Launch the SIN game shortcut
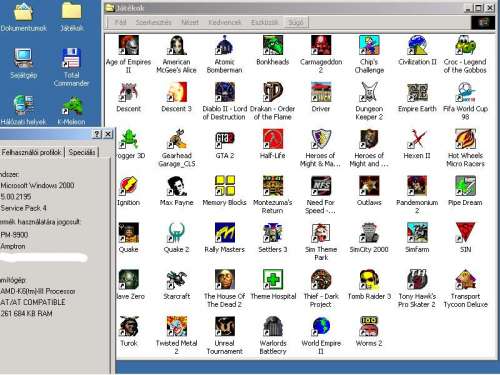Screen dimensions: 500x375 [x=465, y=233]
